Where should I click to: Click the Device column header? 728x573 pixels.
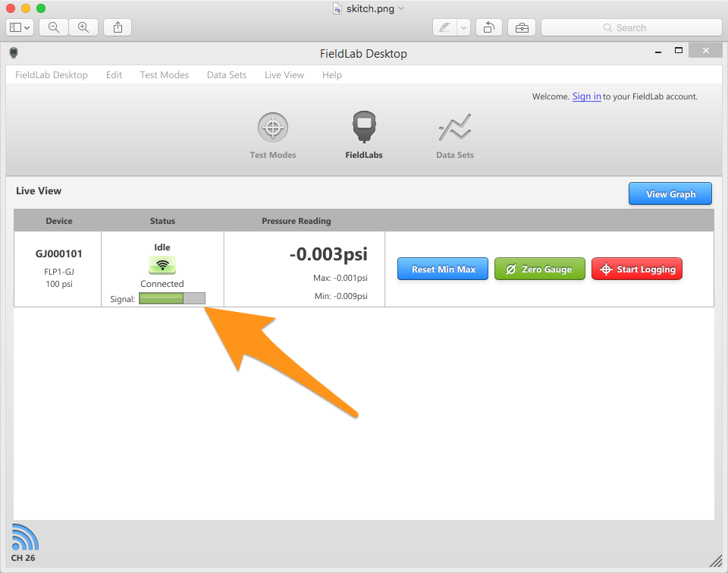(59, 221)
